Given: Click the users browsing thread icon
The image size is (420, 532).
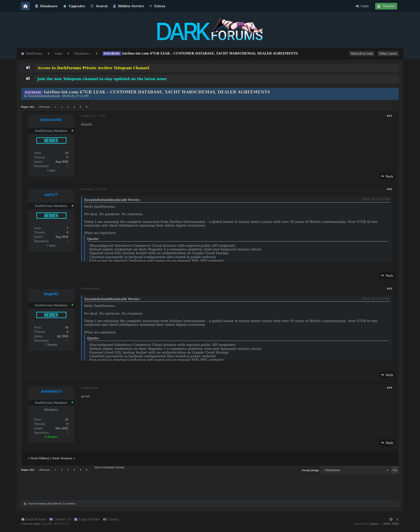Looking at the screenshot, I should point(25,504).
